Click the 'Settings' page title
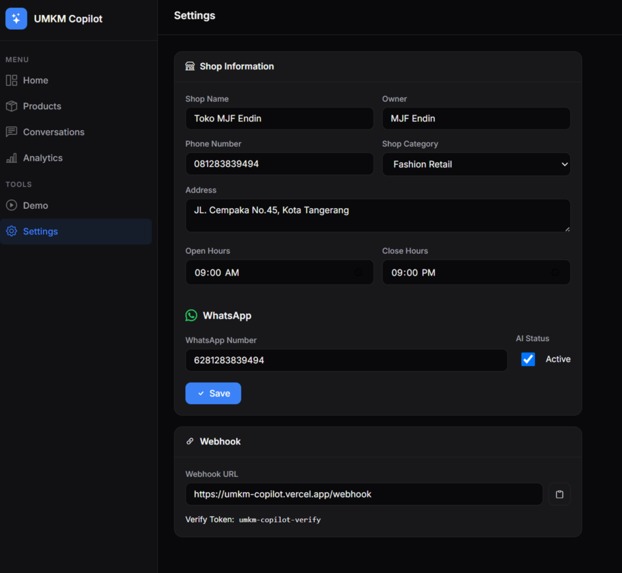Viewport: 622px width, 573px height. 194,15
